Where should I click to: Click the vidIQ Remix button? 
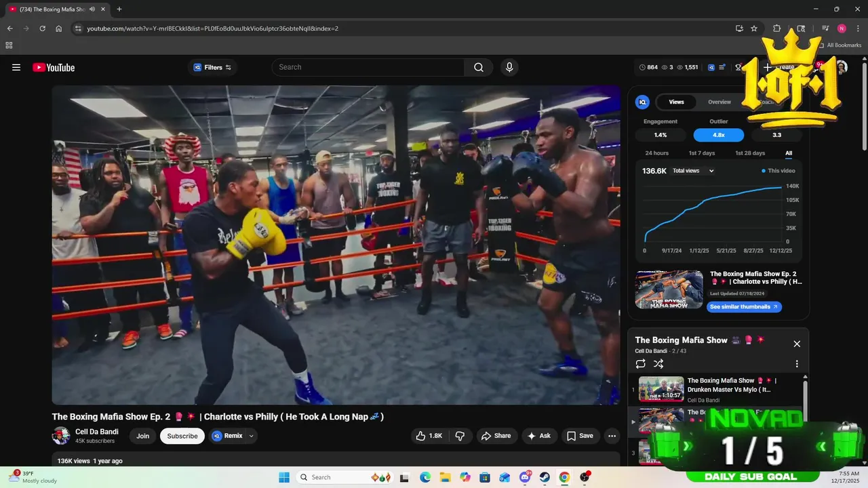[227, 436]
